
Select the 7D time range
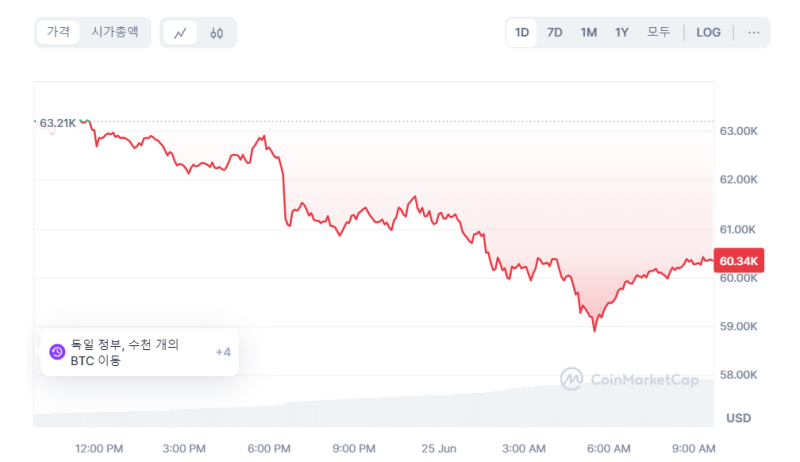[x=555, y=33]
